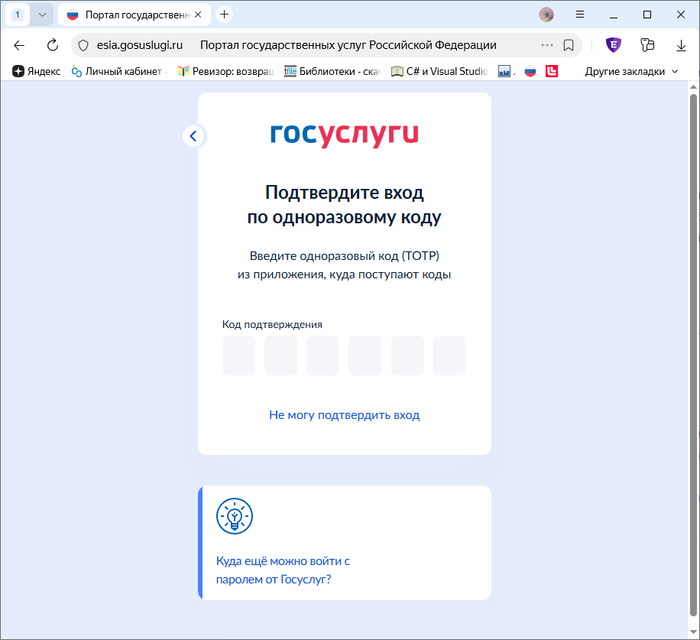Screen dimensions: 700x640
Task: Select the Портал государственных услуг tab
Action: [x=135, y=15]
